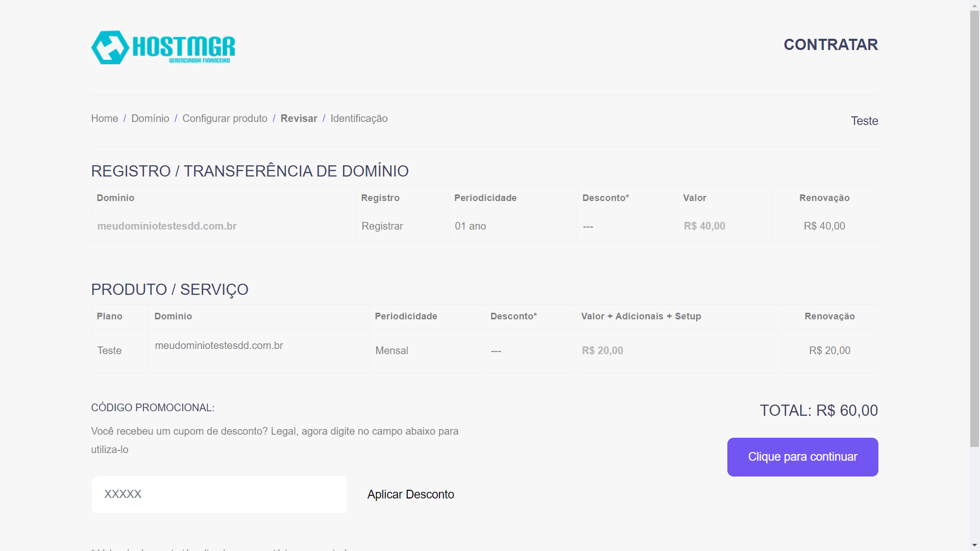Click the 01 ano periodicity cell
Screen dimensions: 980x551
pos(470,226)
